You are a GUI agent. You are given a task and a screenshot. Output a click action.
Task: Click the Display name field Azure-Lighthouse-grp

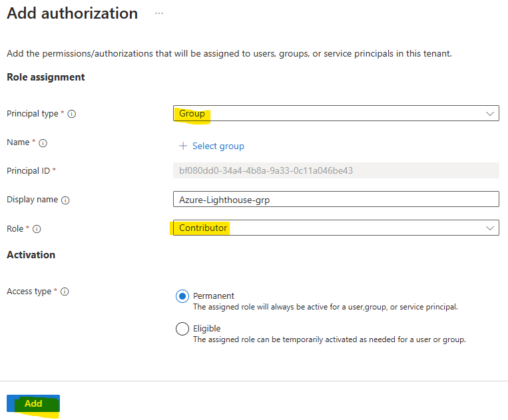point(336,199)
